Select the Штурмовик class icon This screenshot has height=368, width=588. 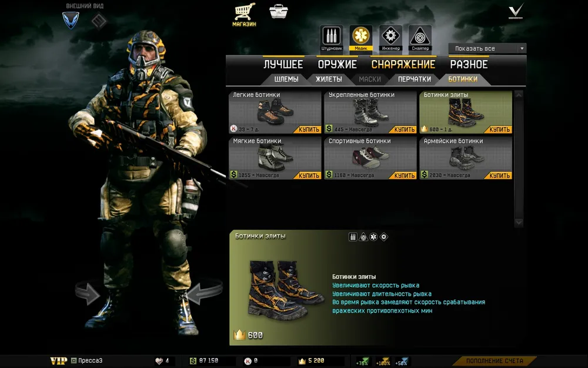pos(331,37)
